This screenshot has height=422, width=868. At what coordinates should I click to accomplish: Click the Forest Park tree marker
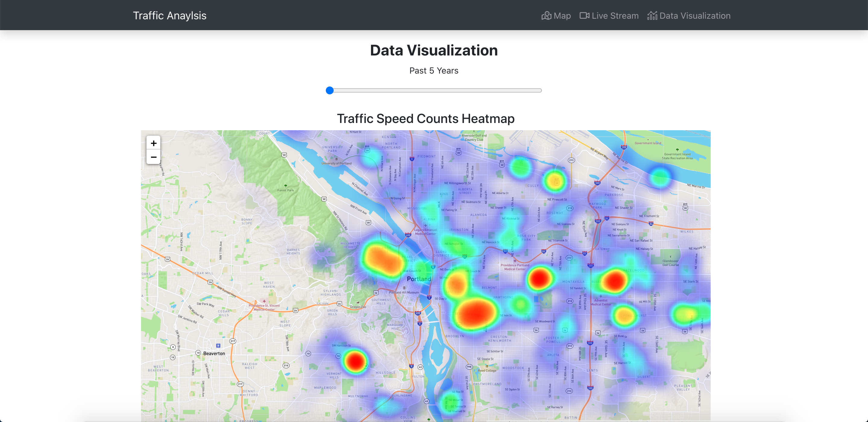coord(286,186)
